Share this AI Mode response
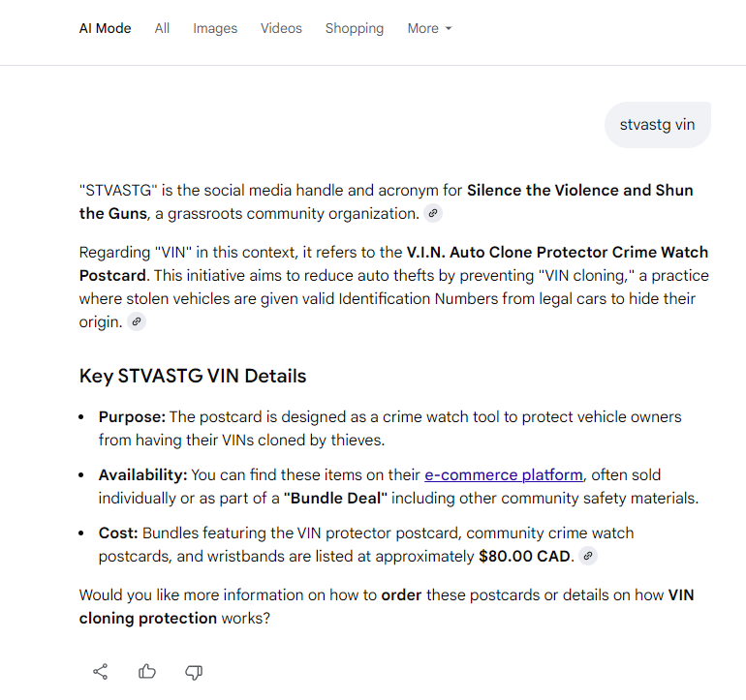 tap(100, 671)
